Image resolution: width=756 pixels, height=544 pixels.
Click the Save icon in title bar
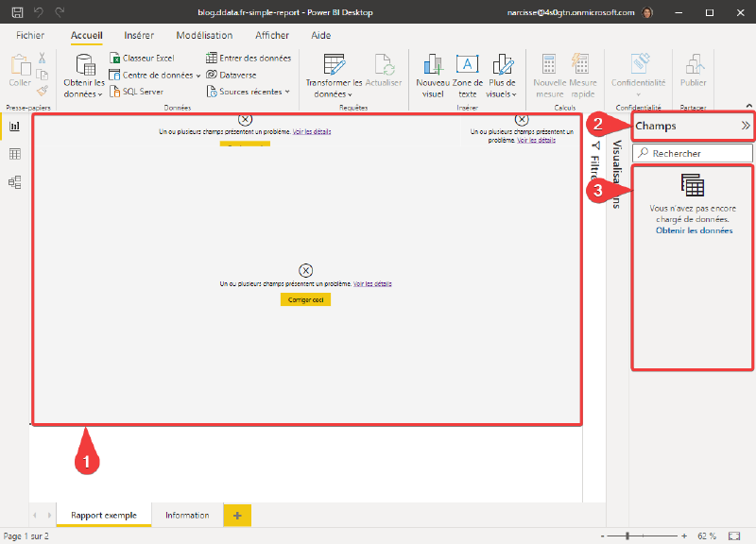(x=17, y=12)
